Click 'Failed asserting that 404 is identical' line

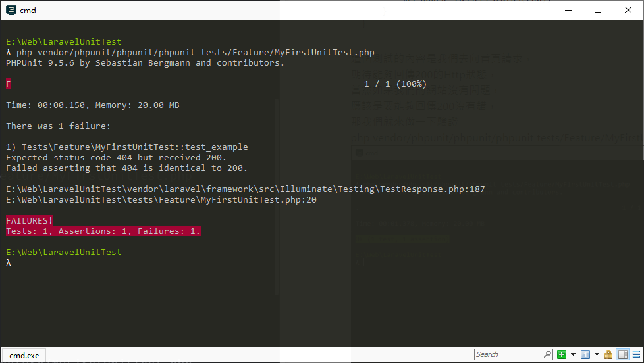coord(126,168)
